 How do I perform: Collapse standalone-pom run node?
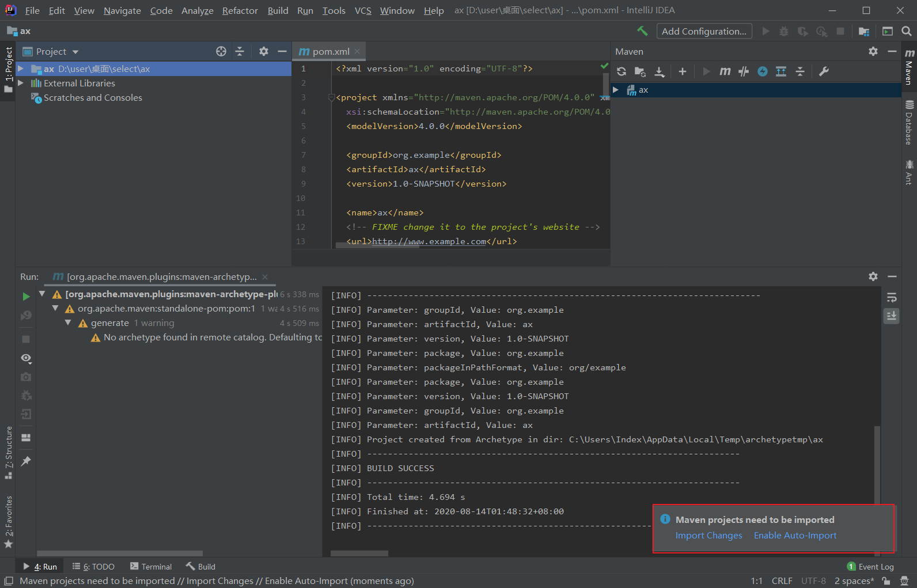click(55, 308)
